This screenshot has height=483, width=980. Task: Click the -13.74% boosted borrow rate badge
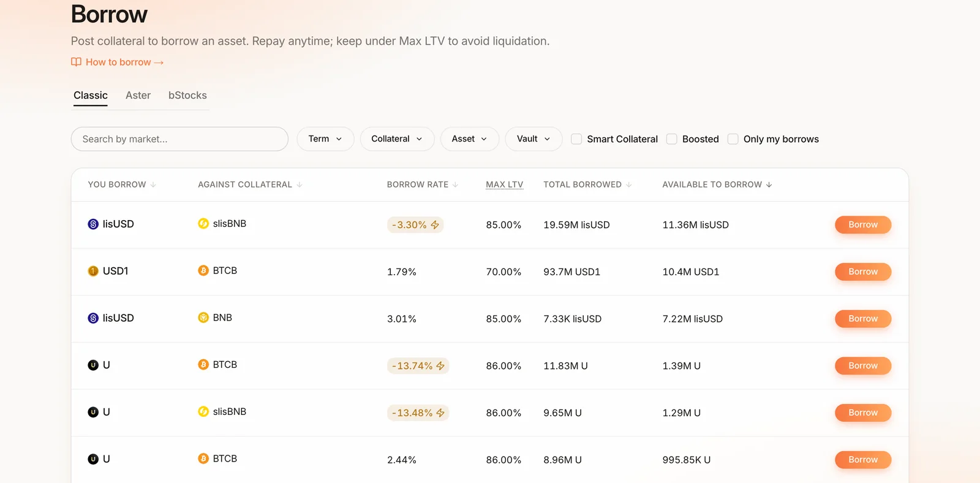418,366
